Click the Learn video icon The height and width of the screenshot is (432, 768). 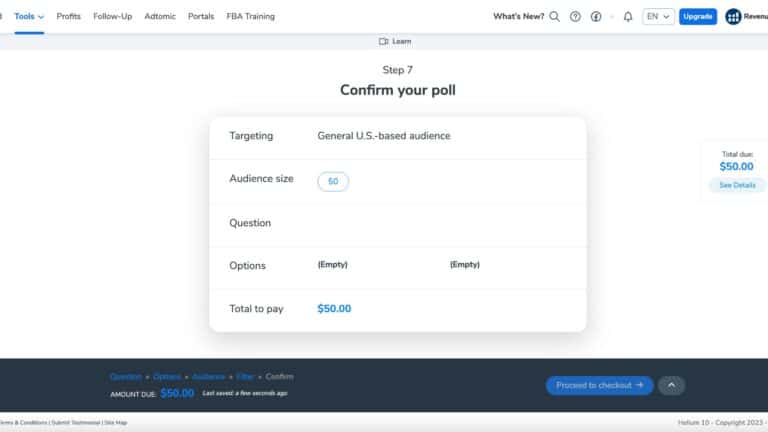[x=384, y=42]
